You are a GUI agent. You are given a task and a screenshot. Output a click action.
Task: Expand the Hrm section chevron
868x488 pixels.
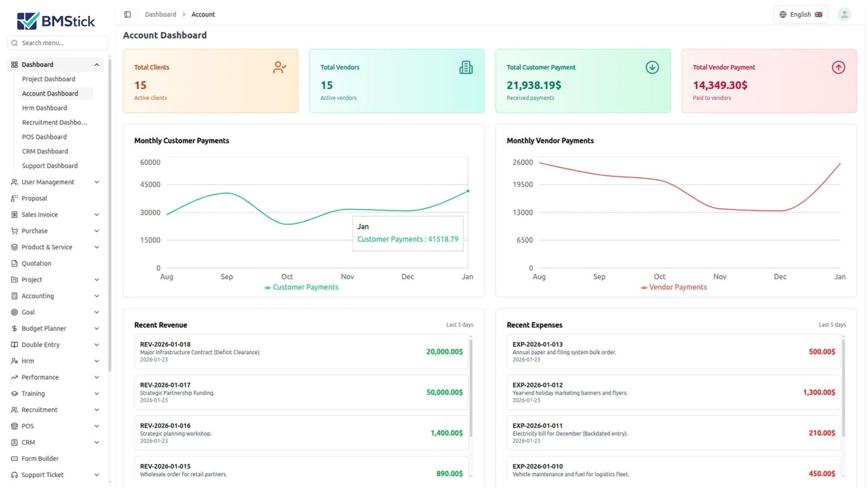click(96, 361)
